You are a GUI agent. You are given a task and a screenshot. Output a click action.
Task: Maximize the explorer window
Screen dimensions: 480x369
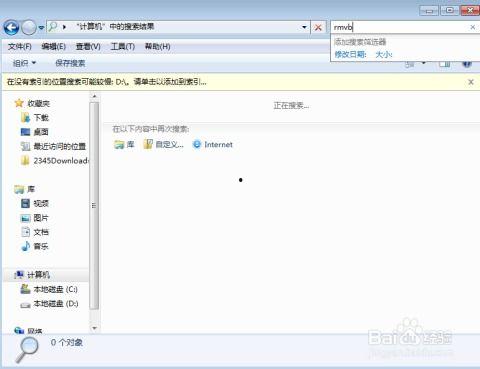[x=450, y=10]
